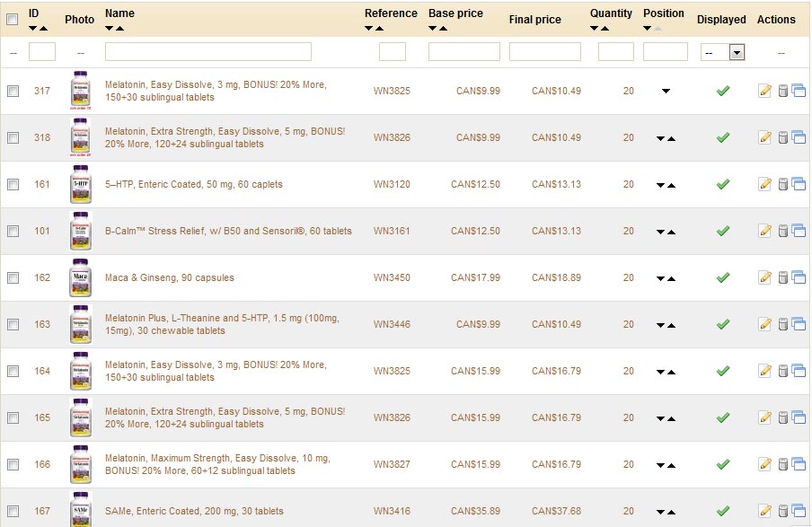Viewport: 812px width, 527px height.
Task: Click the Quantity filter input field
Action: coord(615,52)
